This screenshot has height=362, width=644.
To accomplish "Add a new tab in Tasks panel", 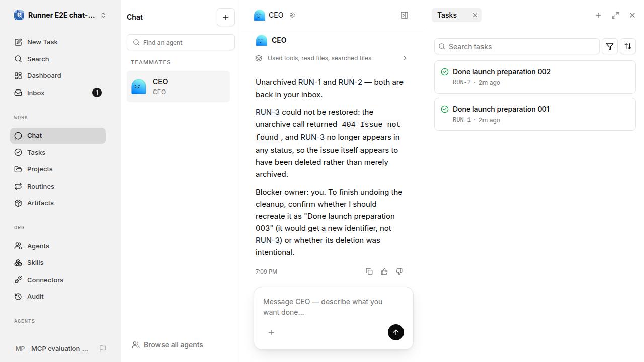I will tap(598, 15).
